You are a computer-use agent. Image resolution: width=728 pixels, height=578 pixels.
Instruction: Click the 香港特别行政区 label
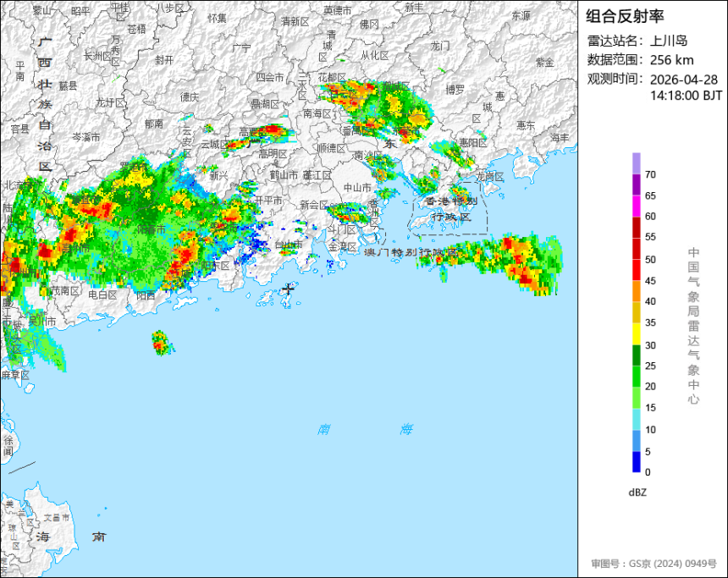451,209
